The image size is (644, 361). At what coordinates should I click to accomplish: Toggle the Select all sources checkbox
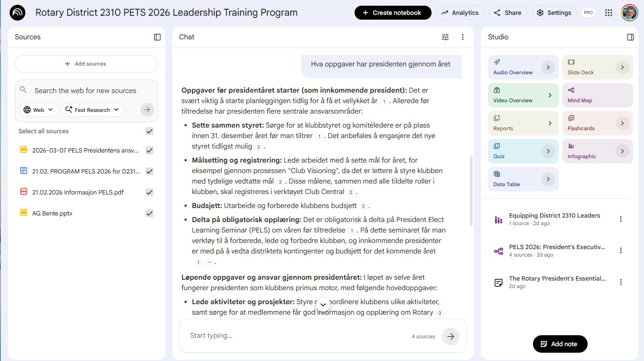point(150,131)
